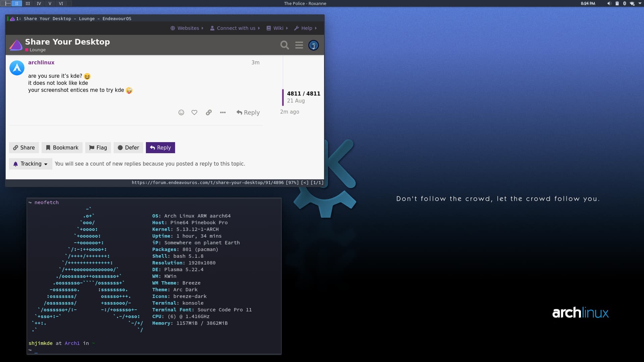Open the Lounge category link
This screenshot has height=362, width=644.
coord(35,50)
